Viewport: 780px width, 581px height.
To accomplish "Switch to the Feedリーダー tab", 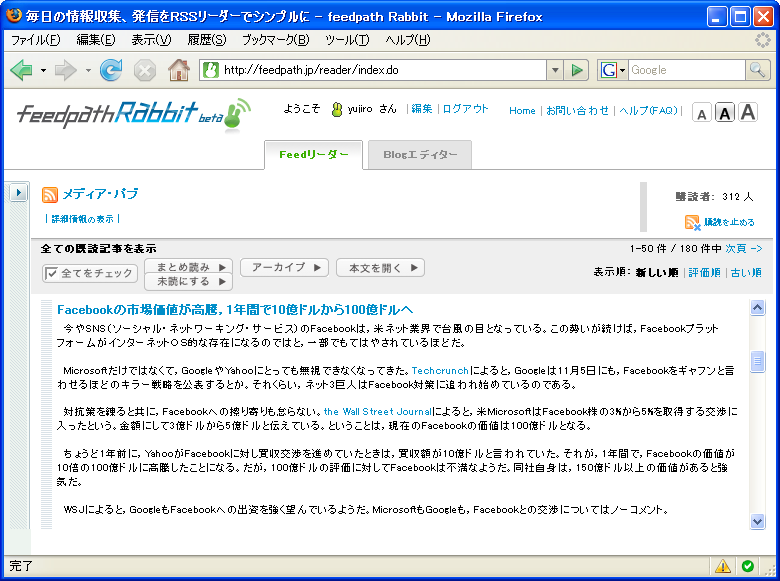I will [313, 155].
